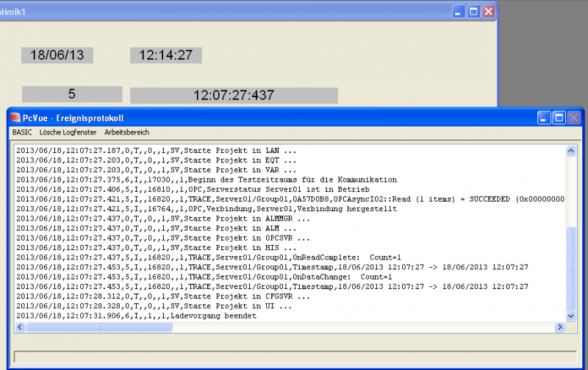Click the PcVue application icon in title bar
The width and height of the screenshot is (588, 370).
(x=15, y=118)
